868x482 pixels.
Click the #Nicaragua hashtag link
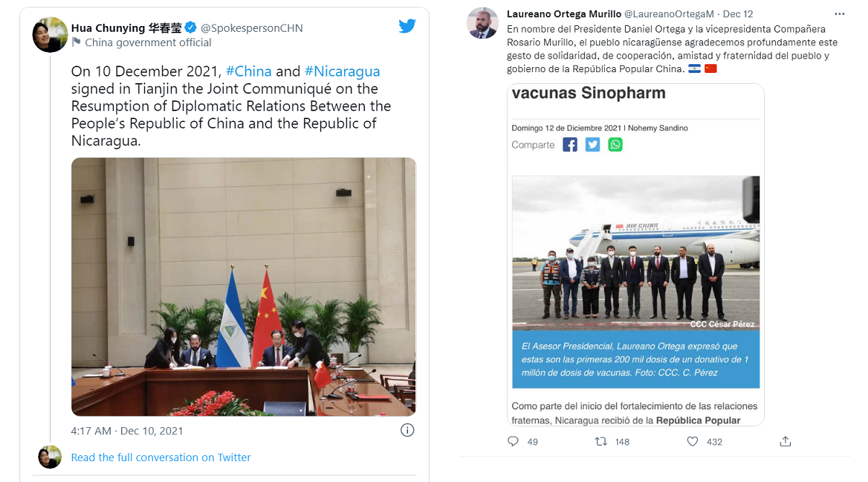(x=342, y=71)
